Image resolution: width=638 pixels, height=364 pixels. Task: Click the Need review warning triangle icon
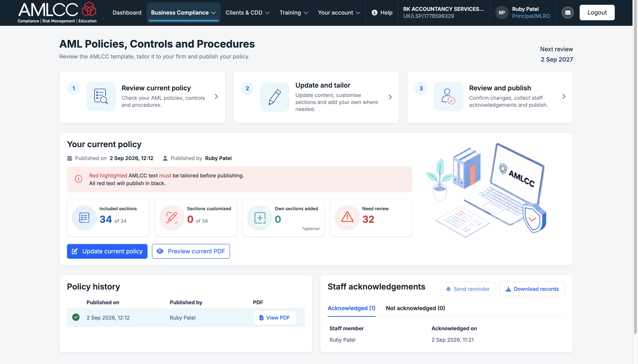[x=347, y=218]
